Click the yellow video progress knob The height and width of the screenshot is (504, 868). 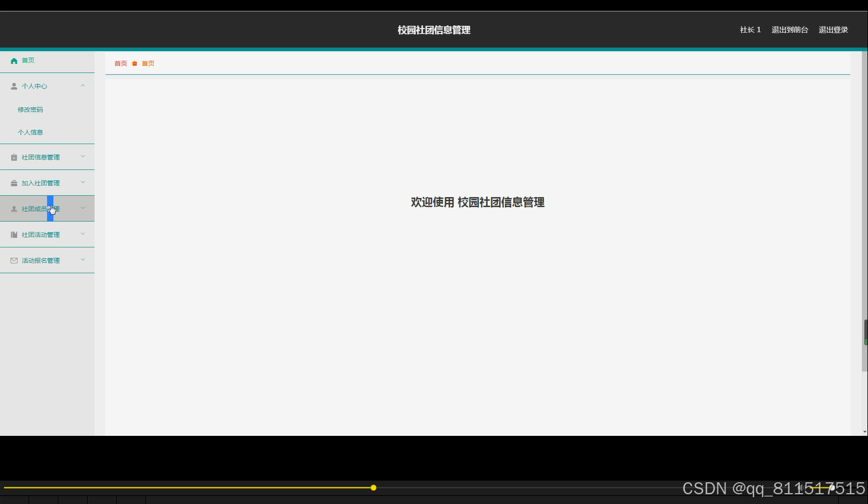pos(373,488)
